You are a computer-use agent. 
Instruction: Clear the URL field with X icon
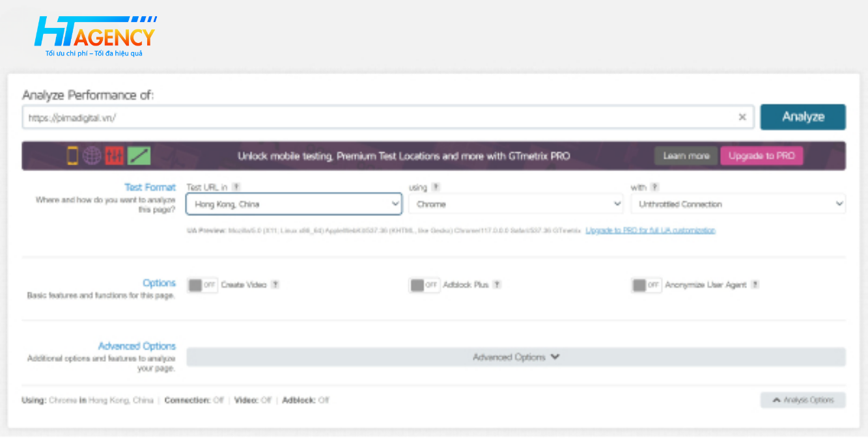[742, 117]
